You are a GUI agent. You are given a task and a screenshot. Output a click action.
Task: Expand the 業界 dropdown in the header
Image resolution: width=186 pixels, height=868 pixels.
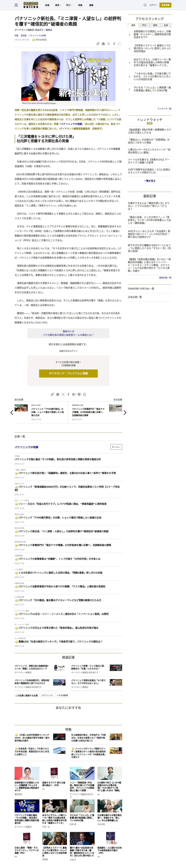(x=58, y=5)
